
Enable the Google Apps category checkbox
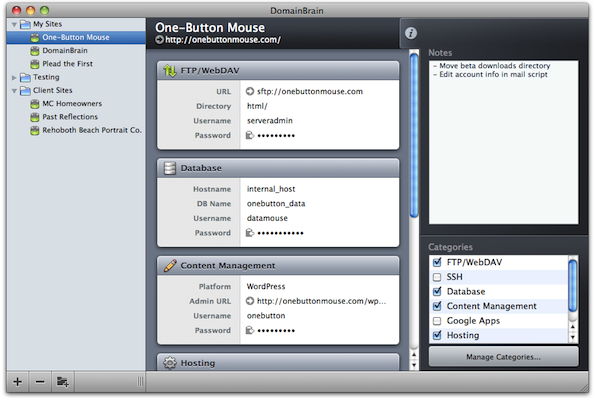point(437,321)
